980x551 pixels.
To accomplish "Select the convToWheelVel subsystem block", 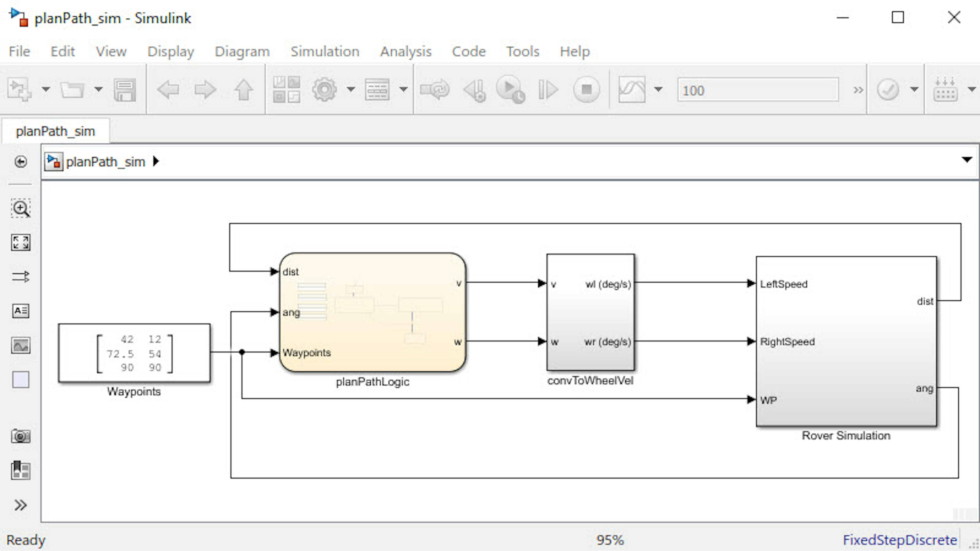I will (x=590, y=312).
